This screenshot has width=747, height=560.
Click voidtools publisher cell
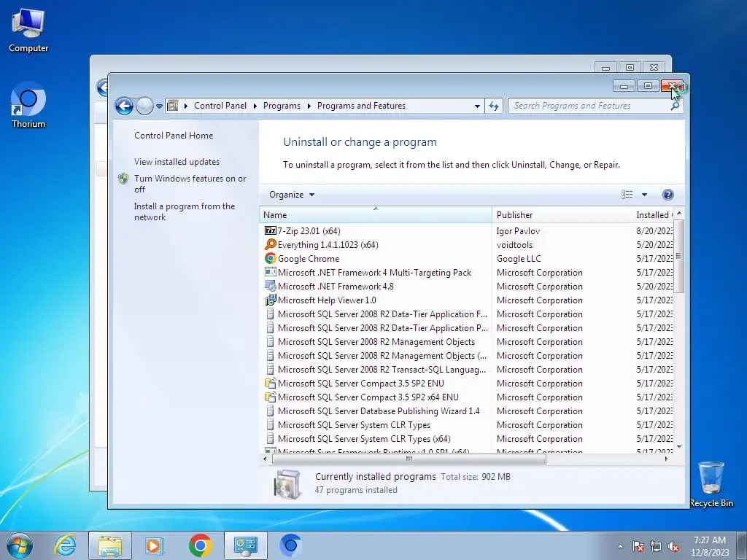coord(514,244)
